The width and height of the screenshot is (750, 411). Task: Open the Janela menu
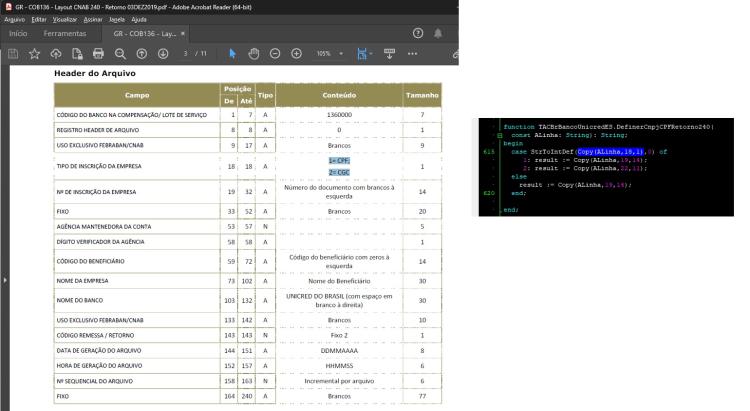(x=117, y=20)
